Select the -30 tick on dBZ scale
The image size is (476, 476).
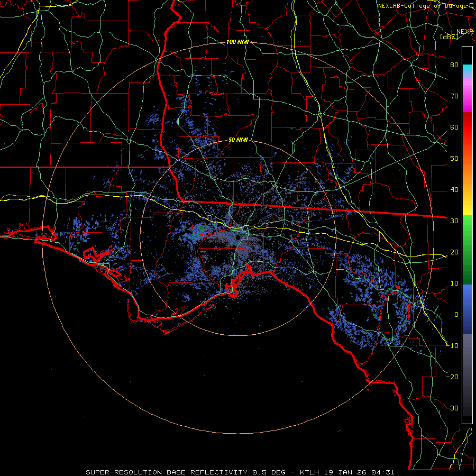pos(452,408)
